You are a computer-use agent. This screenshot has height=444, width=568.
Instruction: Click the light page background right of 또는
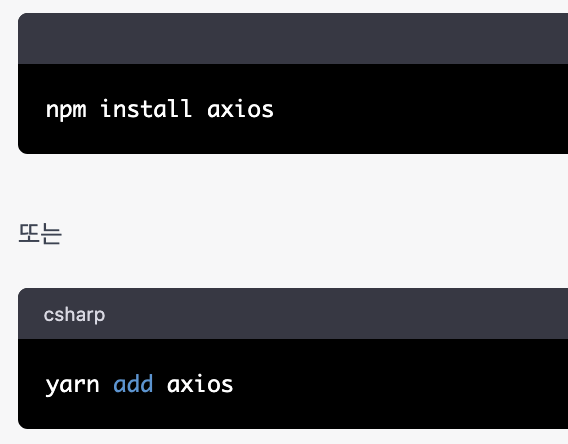[315, 234]
